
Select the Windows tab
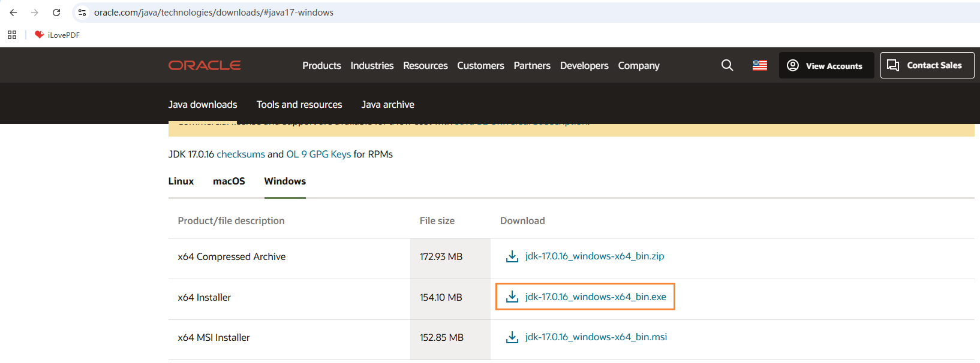click(285, 181)
